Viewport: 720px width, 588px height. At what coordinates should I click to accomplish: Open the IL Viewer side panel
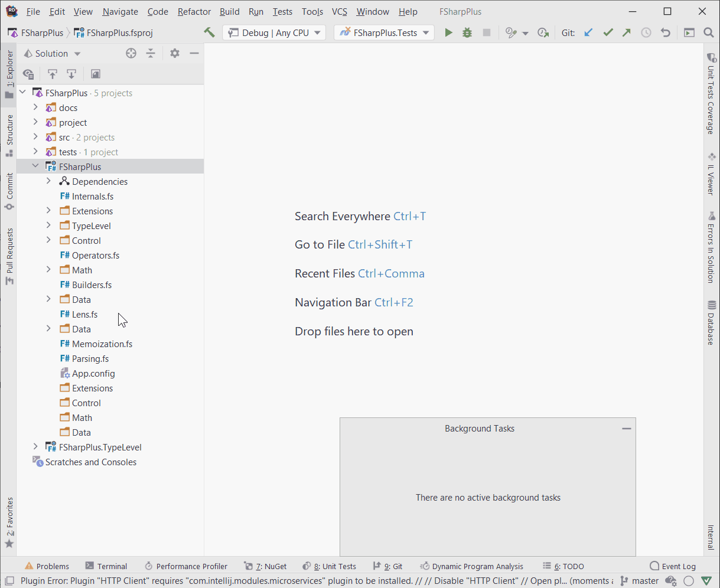coord(712,174)
